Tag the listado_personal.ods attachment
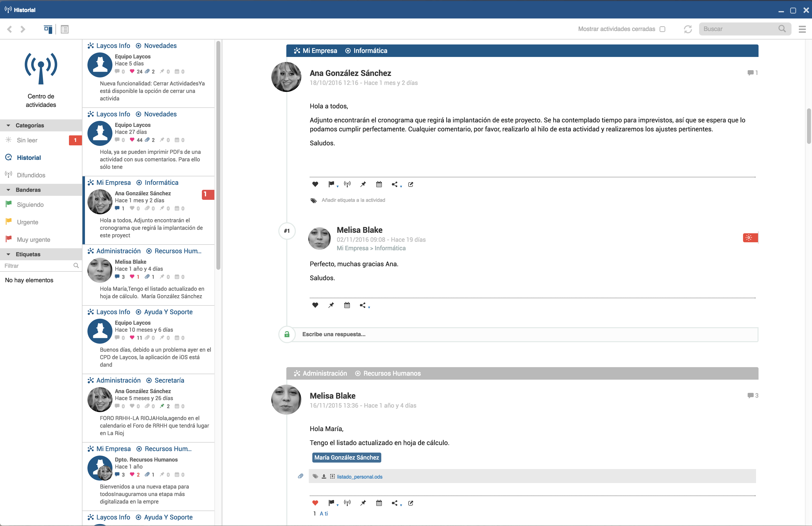The width and height of the screenshot is (812, 526). coord(315,477)
